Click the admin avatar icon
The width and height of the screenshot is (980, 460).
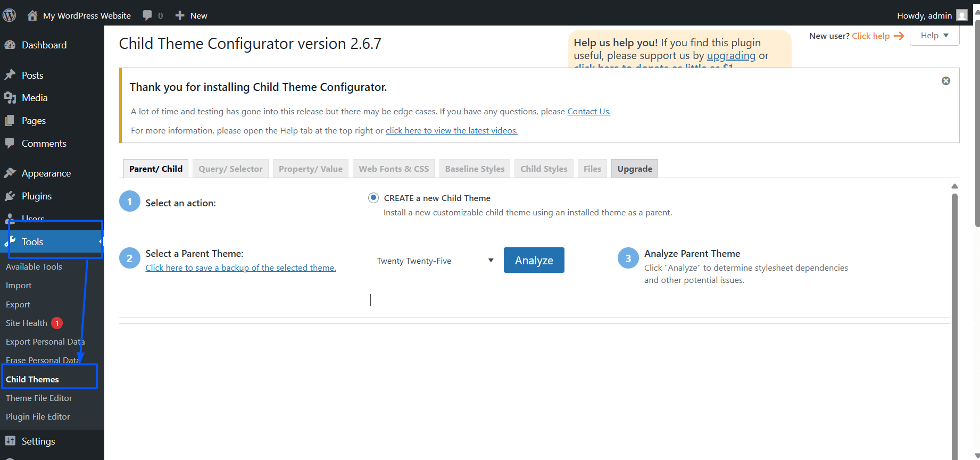click(962, 15)
